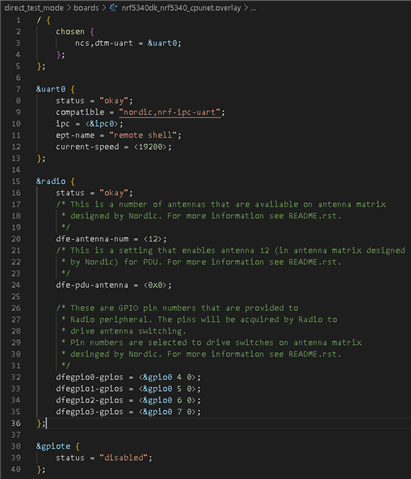Expand the trailing ellipsis breadcrumb
Screen dimensions: 411x479
[x=253, y=8]
